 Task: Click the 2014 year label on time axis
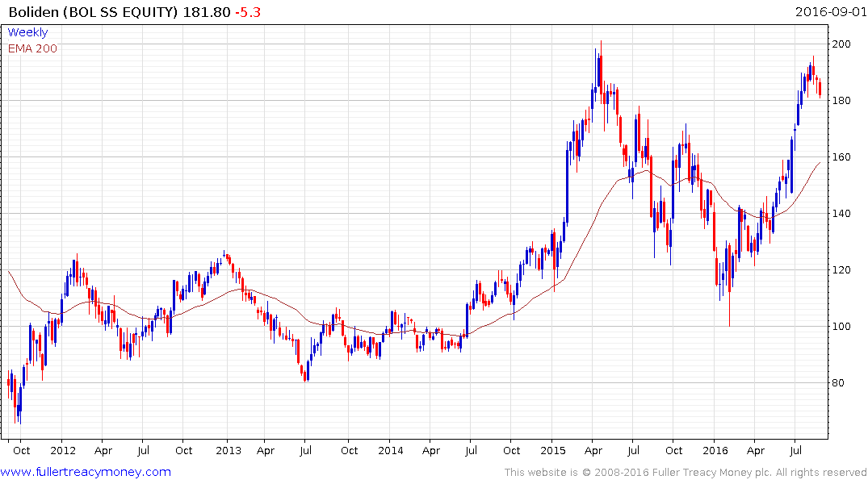coord(391,450)
